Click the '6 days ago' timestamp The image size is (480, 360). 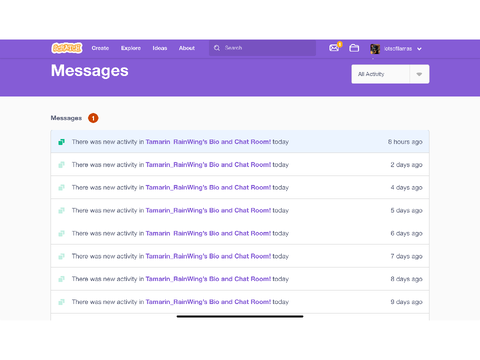tap(406, 233)
